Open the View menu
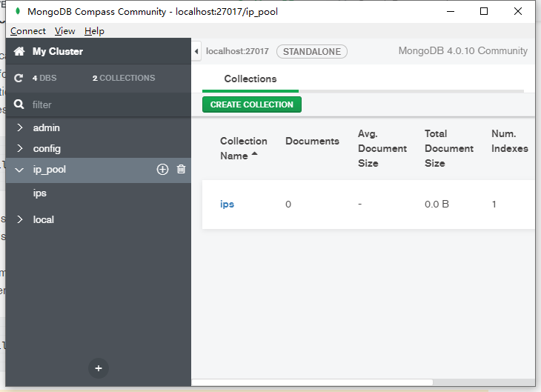The image size is (541, 392). coord(65,31)
